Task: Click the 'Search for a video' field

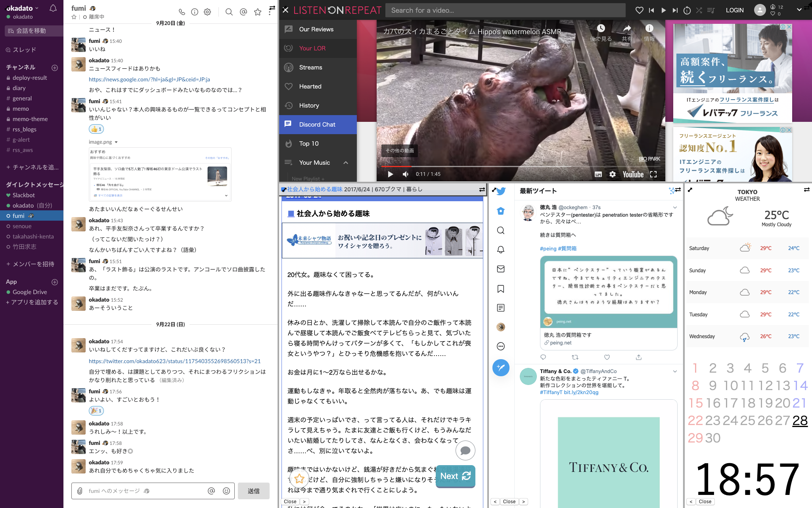Action: click(506, 10)
